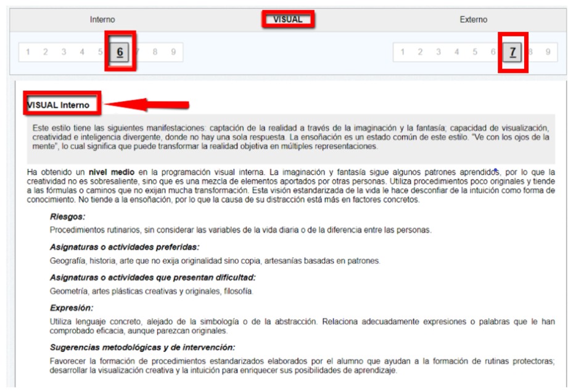Click number 1 on the Interno scale
The height and width of the screenshot is (392, 568).
coord(28,52)
